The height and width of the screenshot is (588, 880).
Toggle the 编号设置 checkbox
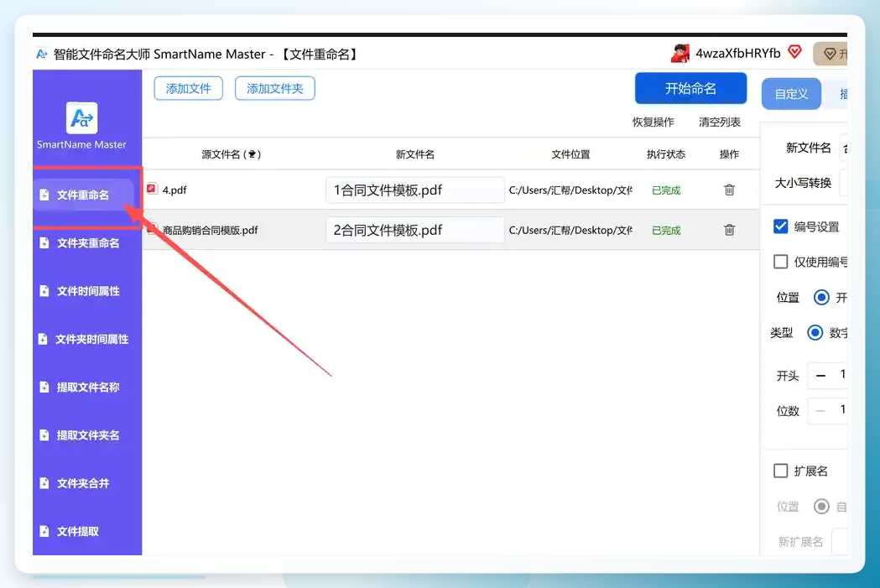[781, 226]
